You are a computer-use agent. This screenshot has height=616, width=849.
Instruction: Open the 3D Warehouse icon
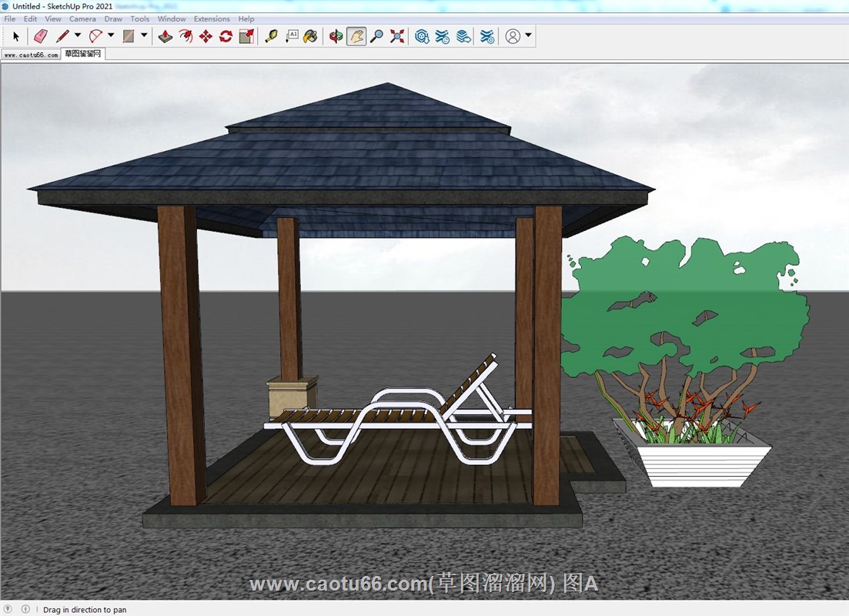pyautogui.click(x=422, y=36)
